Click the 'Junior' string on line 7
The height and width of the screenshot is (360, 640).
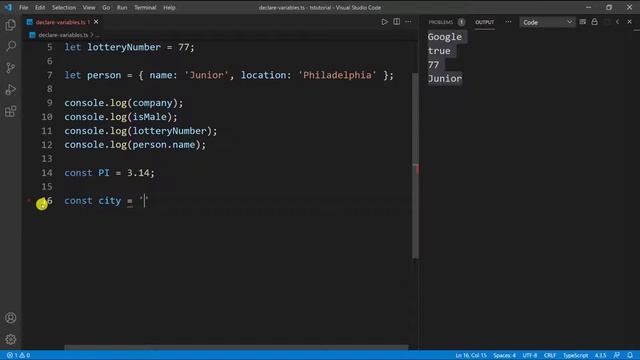(x=206, y=75)
